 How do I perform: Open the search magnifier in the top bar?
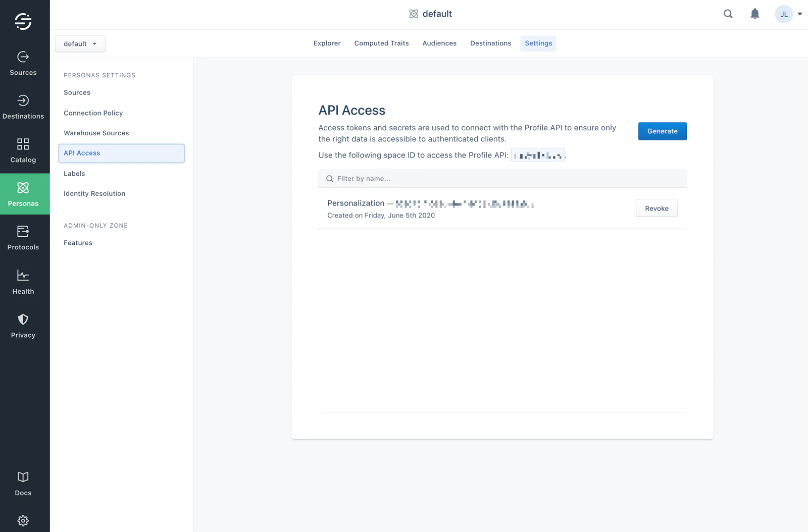[728, 14]
